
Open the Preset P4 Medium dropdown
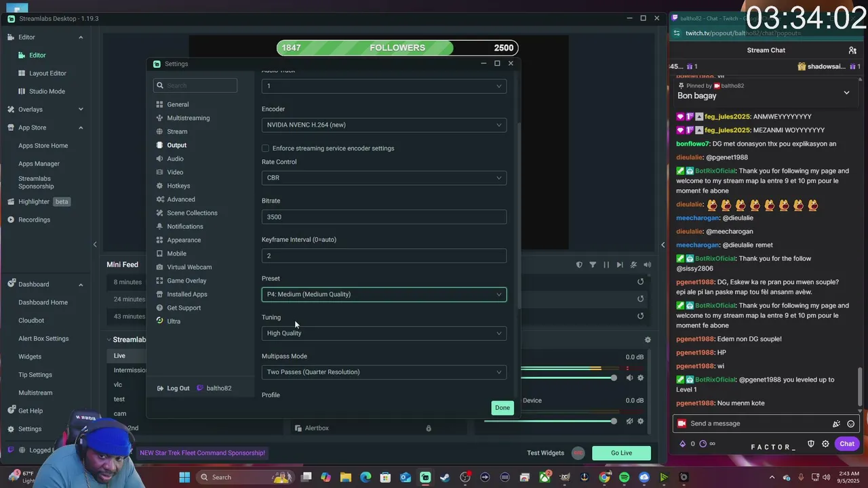point(384,294)
